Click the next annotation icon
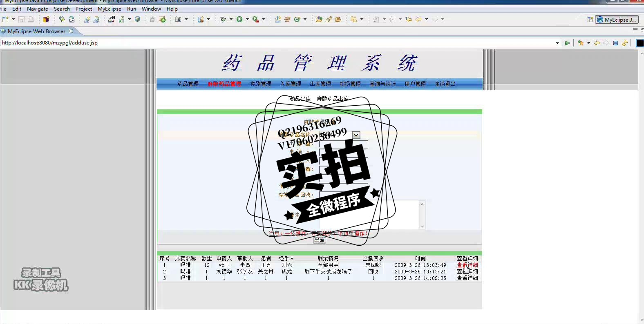 click(376, 19)
